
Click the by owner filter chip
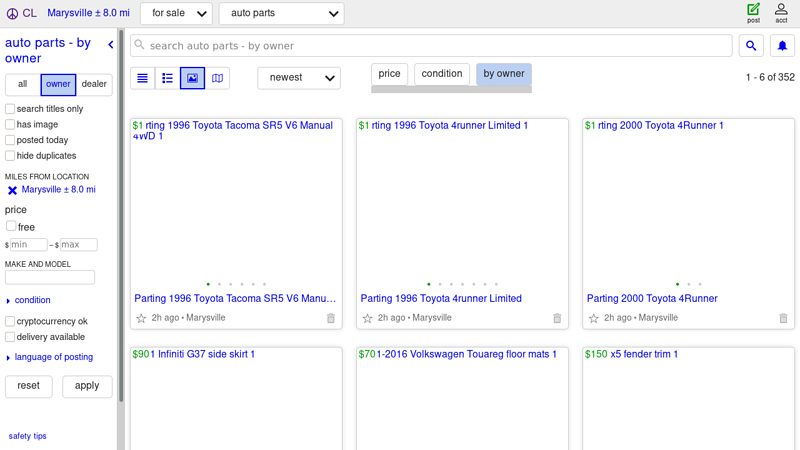(504, 74)
